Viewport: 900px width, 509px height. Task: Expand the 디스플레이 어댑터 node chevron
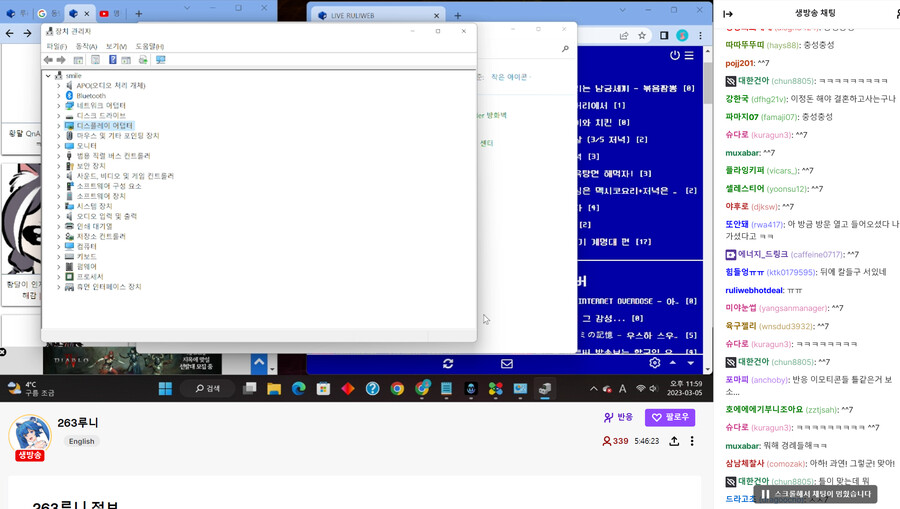[59, 126]
